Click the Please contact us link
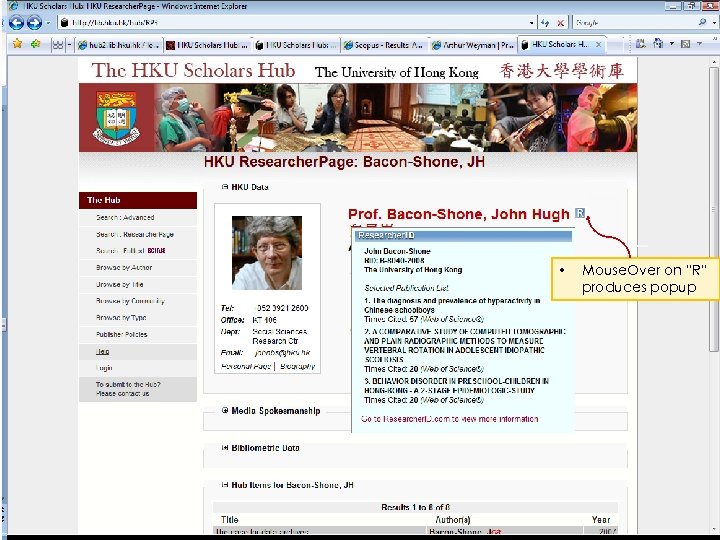The height and width of the screenshot is (540, 720). click(x=122, y=394)
